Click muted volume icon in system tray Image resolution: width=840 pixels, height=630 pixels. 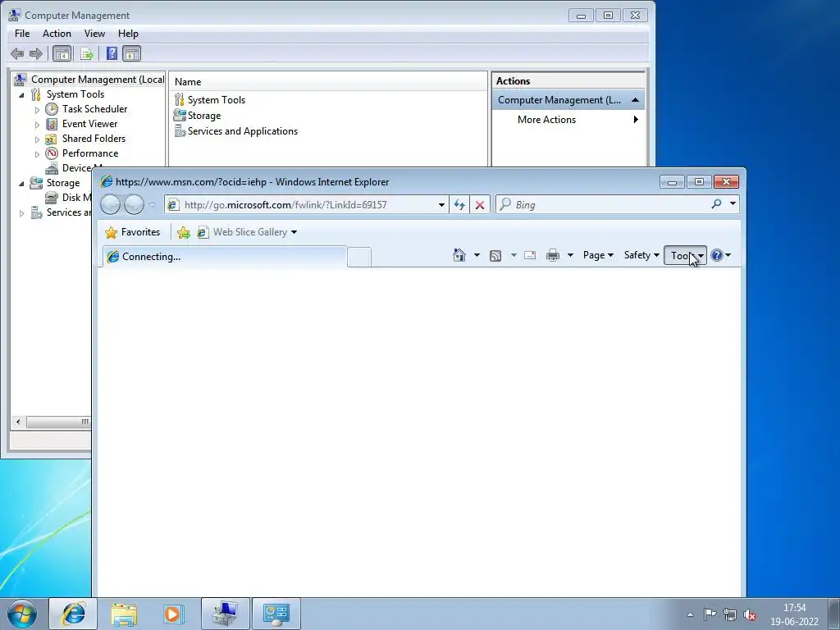[x=751, y=614]
